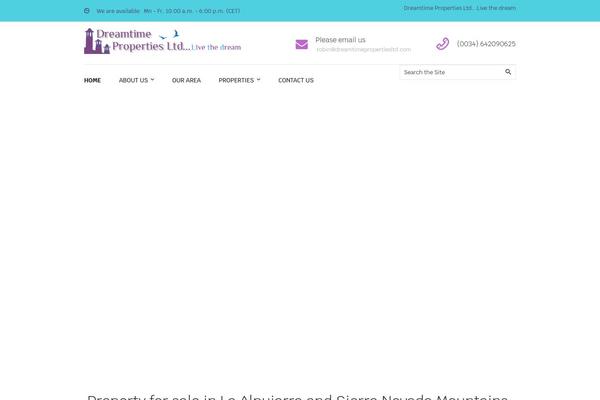This screenshot has width=600, height=400.
Task: Click the search magnifier icon
Action: pos(508,72)
